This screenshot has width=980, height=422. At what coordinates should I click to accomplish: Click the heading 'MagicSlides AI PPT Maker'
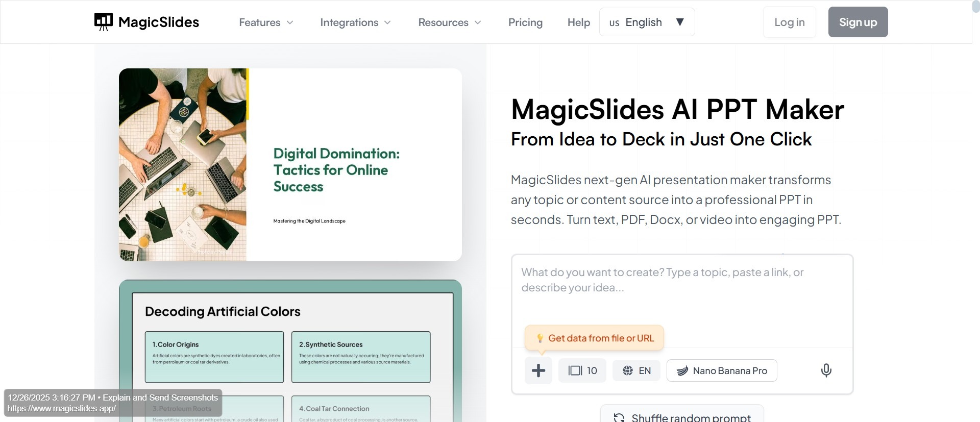[678, 110]
